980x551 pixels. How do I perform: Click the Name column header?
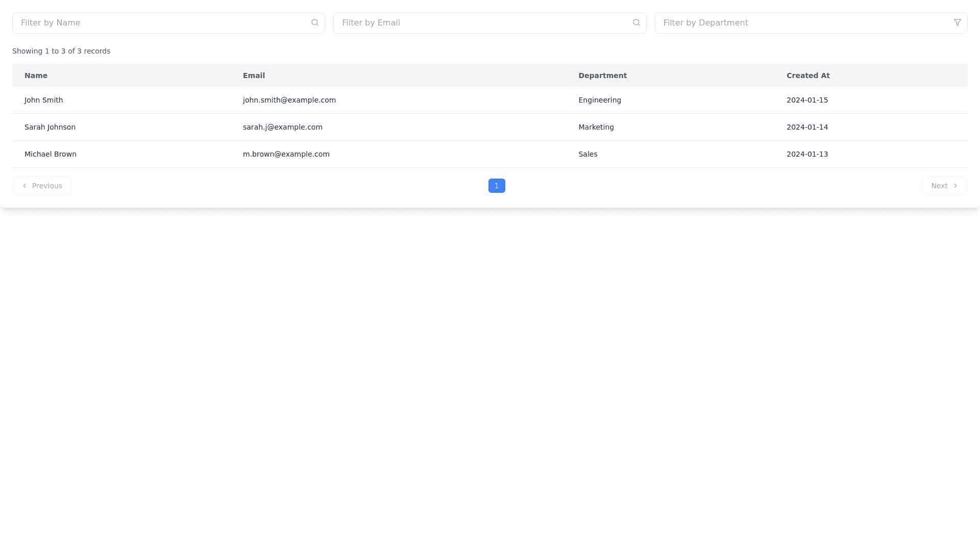(x=36, y=76)
